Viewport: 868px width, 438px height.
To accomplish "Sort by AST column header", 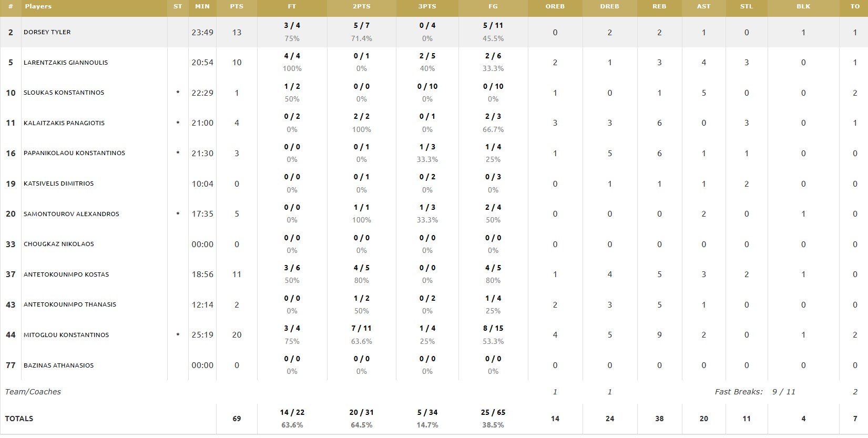I will (x=703, y=6).
